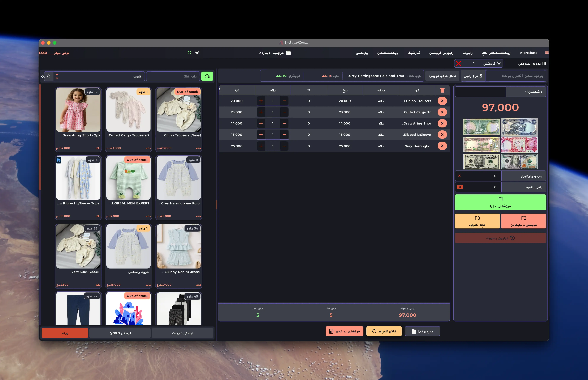Open the یارمەتی menu
588x380 pixels.
pyautogui.click(x=362, y=53)
